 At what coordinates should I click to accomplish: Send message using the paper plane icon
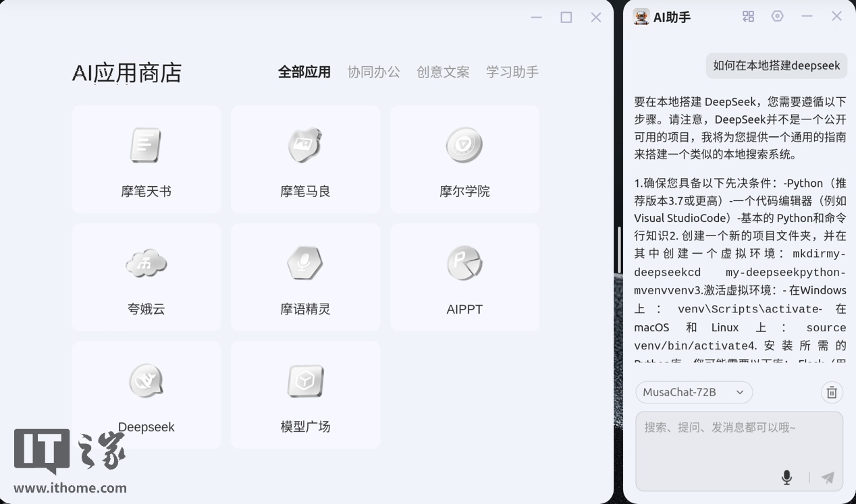[828, 477]
